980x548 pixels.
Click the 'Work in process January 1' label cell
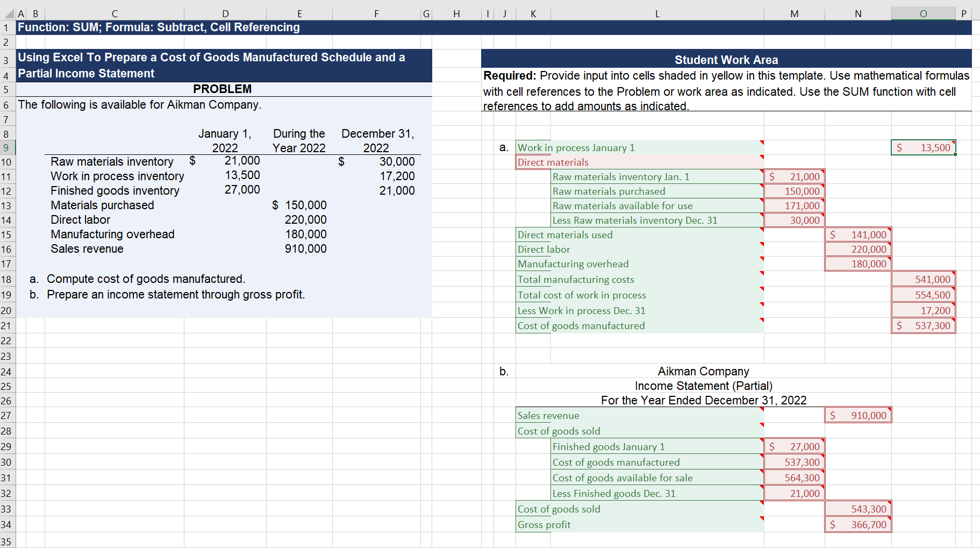tap(640, 147)
